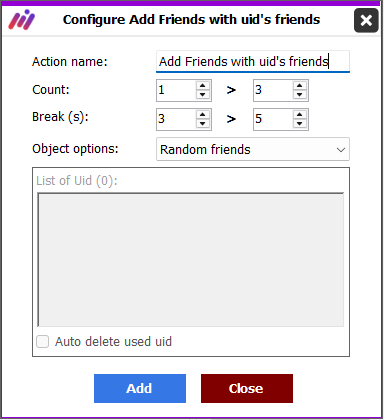Click the Count minimum value field

176,90
